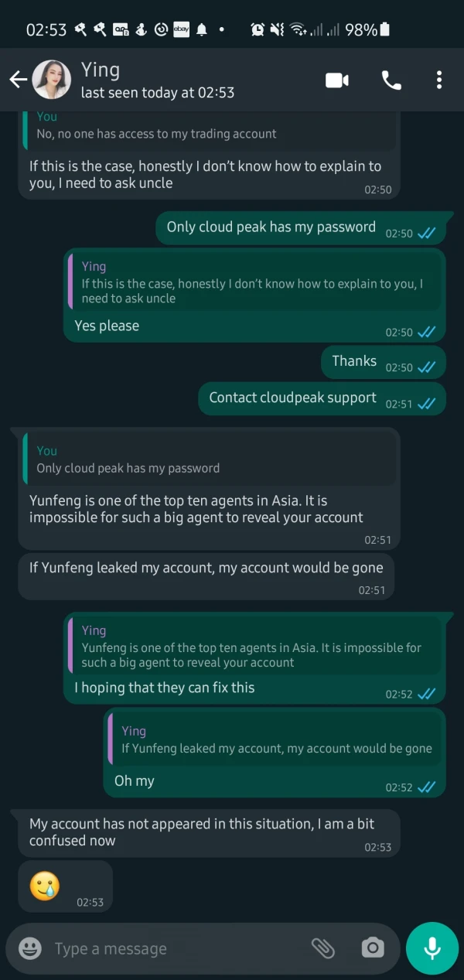This screenshot has width=464, height=980.
Task: Tap the 'Yes please' reply bubble
Action: (x=107, y=326)
